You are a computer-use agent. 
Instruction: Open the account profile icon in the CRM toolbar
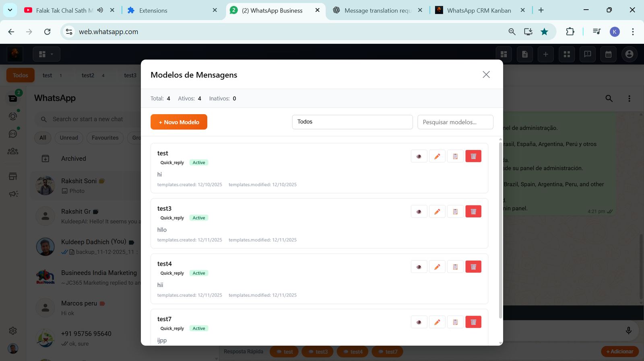[630, 54]
